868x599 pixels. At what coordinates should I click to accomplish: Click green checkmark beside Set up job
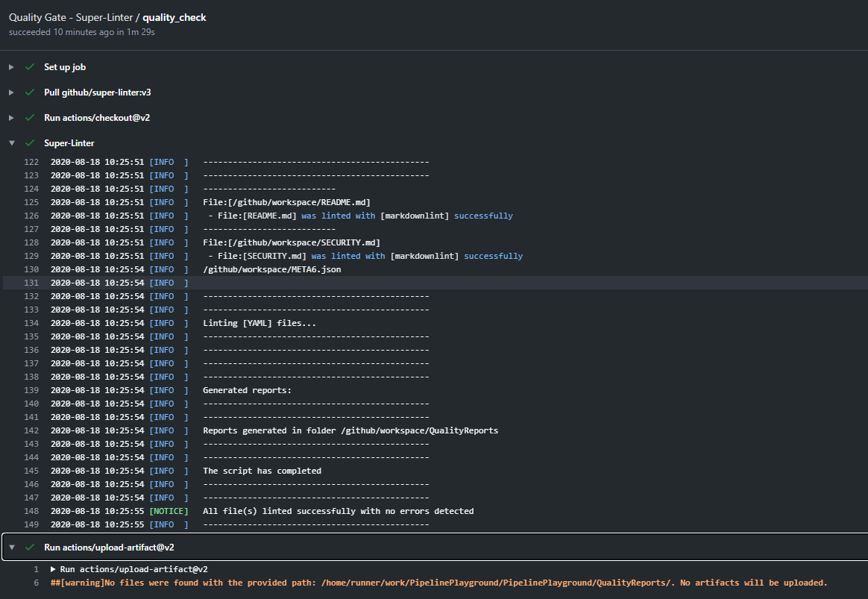coord(30,67)
